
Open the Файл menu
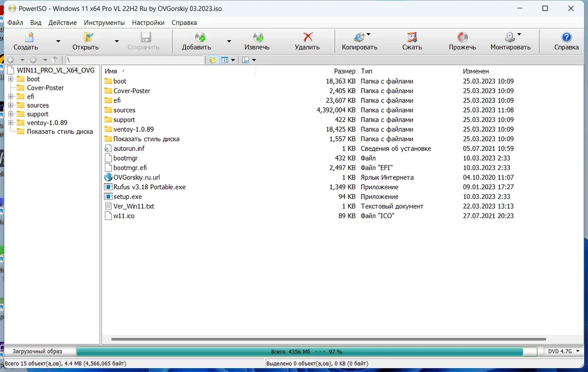coord(15,23)
